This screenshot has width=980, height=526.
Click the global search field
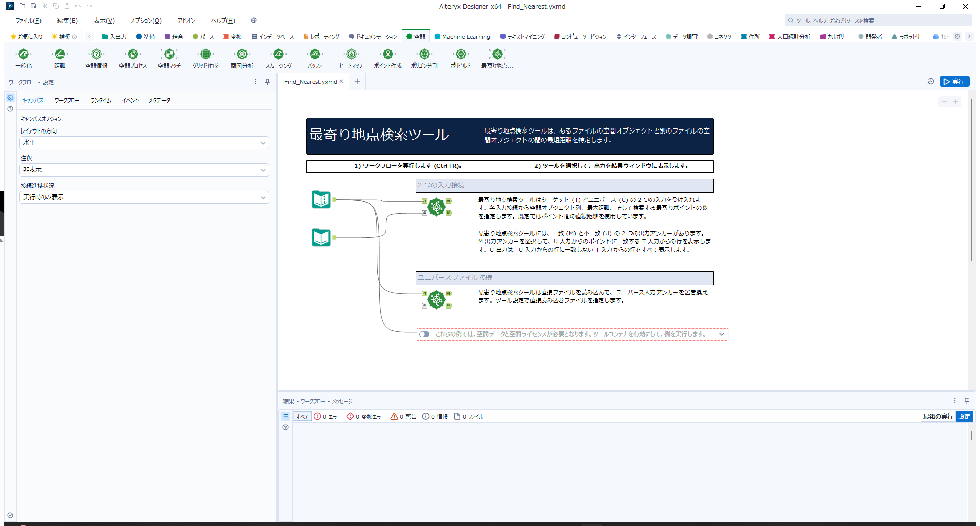tap(878, 21)
